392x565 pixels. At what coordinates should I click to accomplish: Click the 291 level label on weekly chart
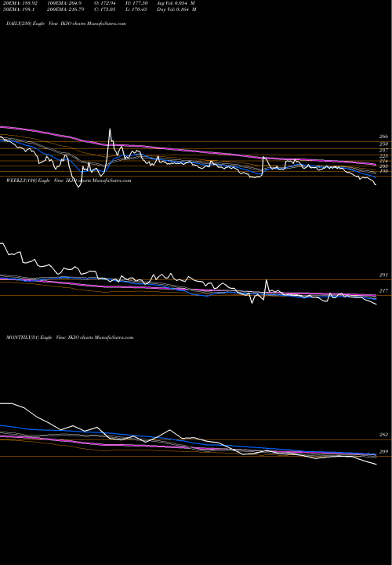[x=383, y=275]
